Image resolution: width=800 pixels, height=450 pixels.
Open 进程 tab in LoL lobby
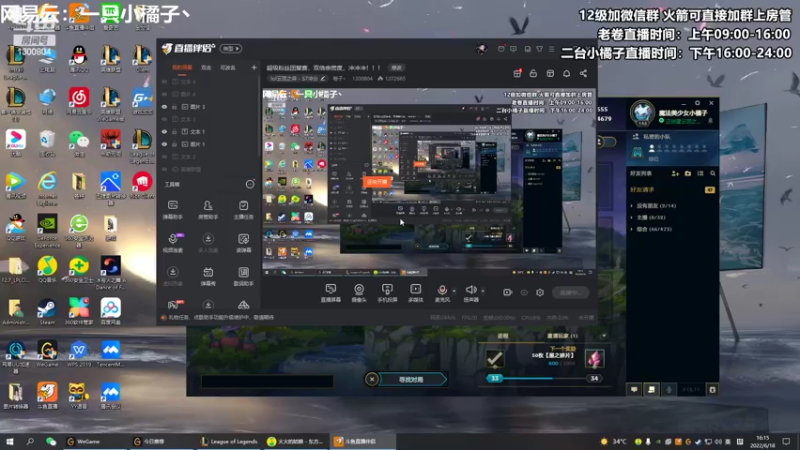tap(503, 336)
